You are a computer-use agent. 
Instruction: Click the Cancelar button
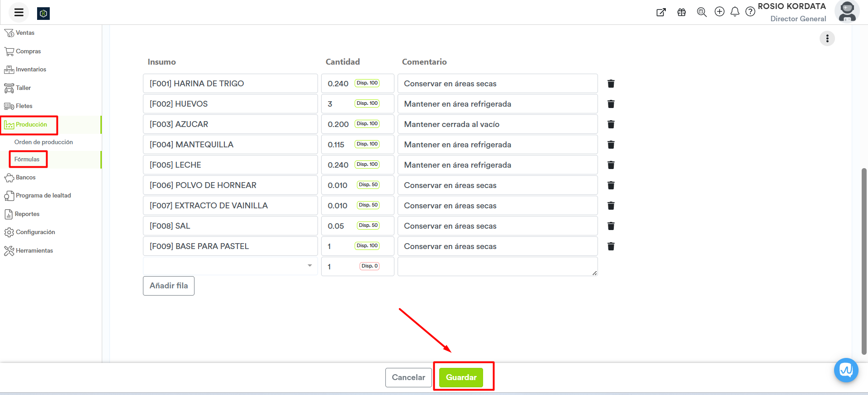tap(408, 377)
